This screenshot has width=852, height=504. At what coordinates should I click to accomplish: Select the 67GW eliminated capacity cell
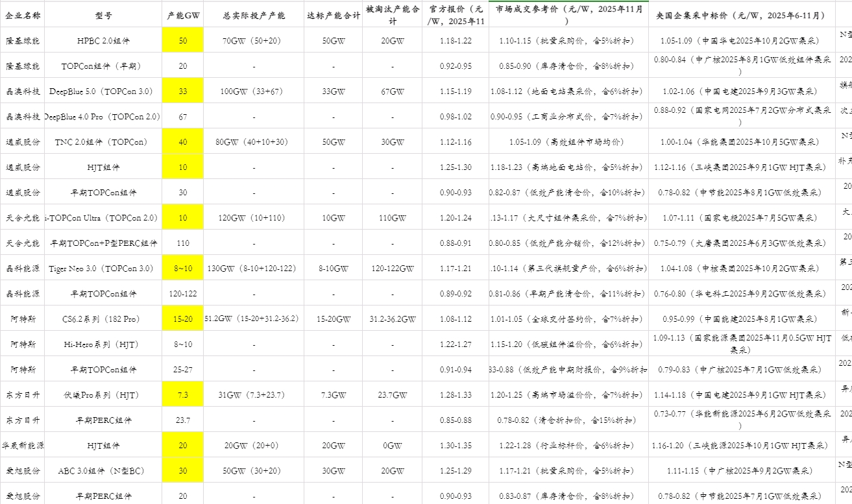[x=393, y=91]
